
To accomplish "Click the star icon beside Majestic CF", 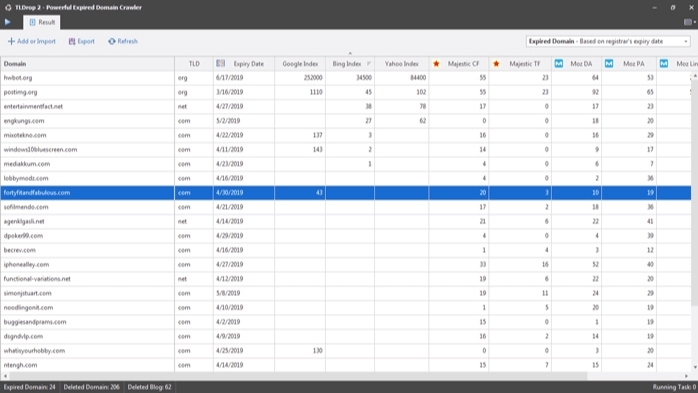I will (436, 64).
